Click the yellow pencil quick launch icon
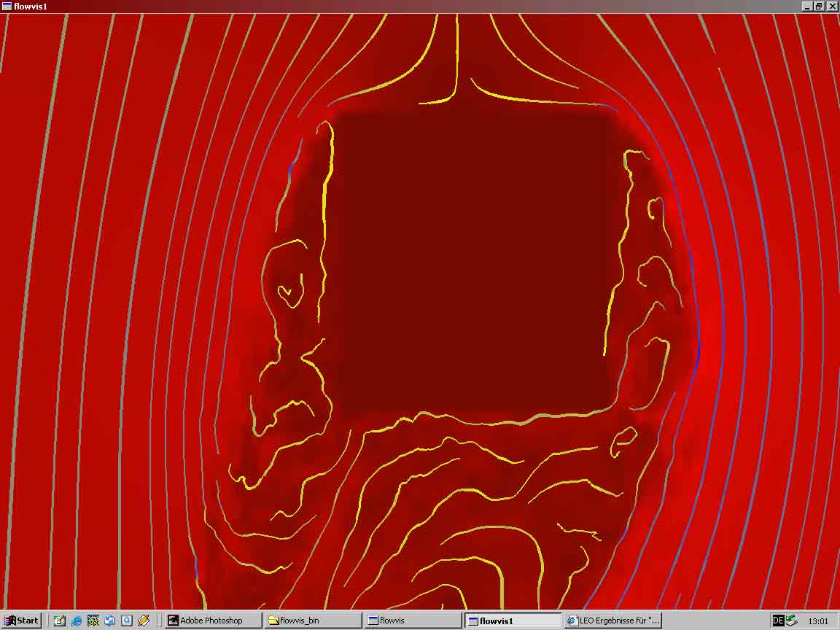 (144, 621)
